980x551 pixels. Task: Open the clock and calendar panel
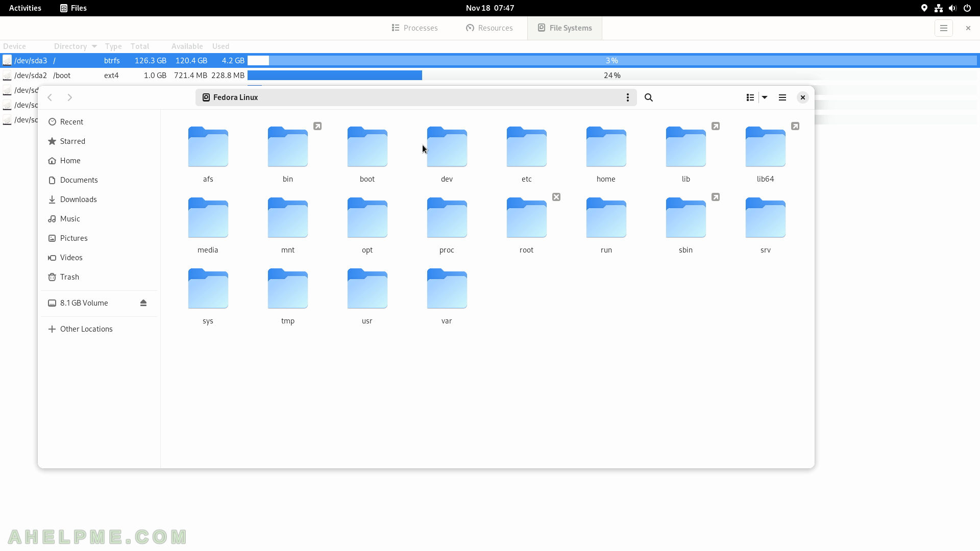[490, 8]
